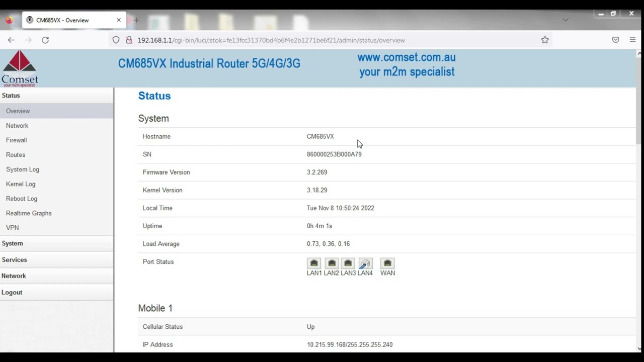Click the LAN2 port status icon
Viewport: 644px width, 362px height.
click(x=332, y=263)
